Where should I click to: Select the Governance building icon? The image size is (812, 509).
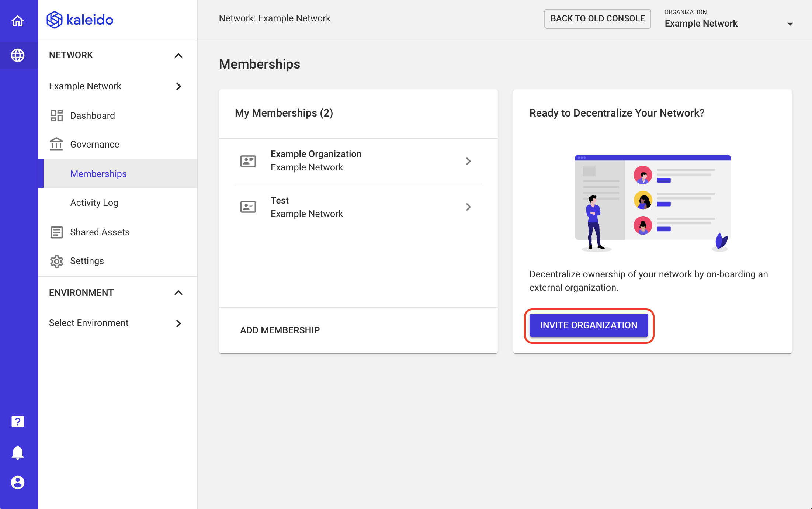[x=56, y=144]
